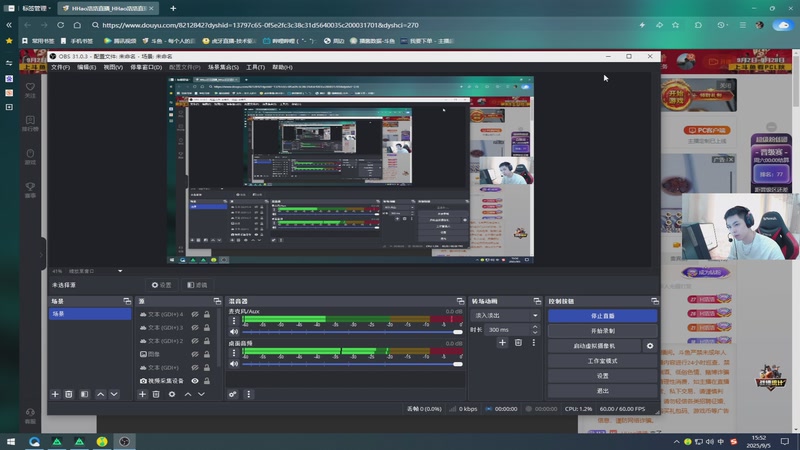Open 帮助(H) menu in OBS
The width and height of the screenshot is (800, 450).
pyautogui.click(x=282, y=67)
